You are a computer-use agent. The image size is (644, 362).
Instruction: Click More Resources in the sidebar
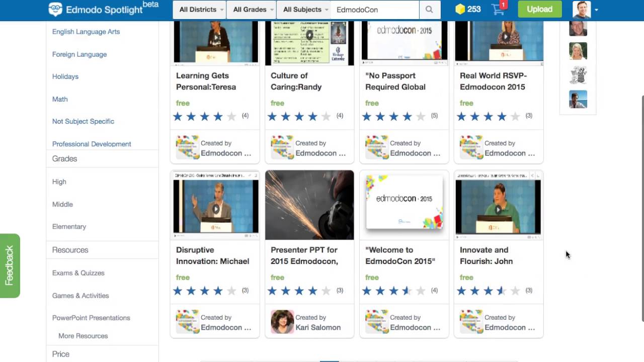coord(83,335)
